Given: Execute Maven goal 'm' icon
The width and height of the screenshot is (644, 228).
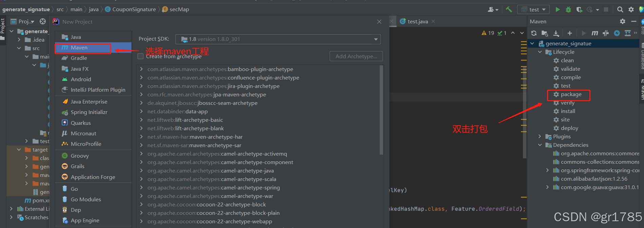Looking at the screenshot, I should pyautogui.click(x=595, y=33).
